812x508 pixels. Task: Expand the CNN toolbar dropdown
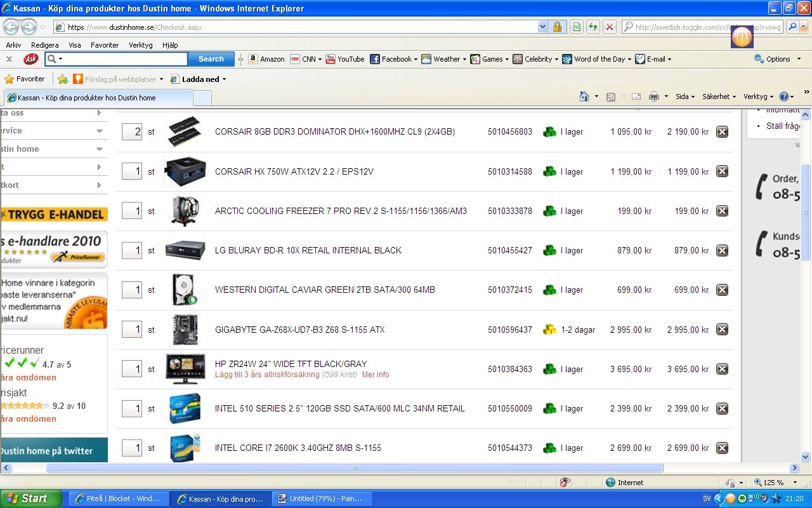pyautogui.click(x=320, y=59)
